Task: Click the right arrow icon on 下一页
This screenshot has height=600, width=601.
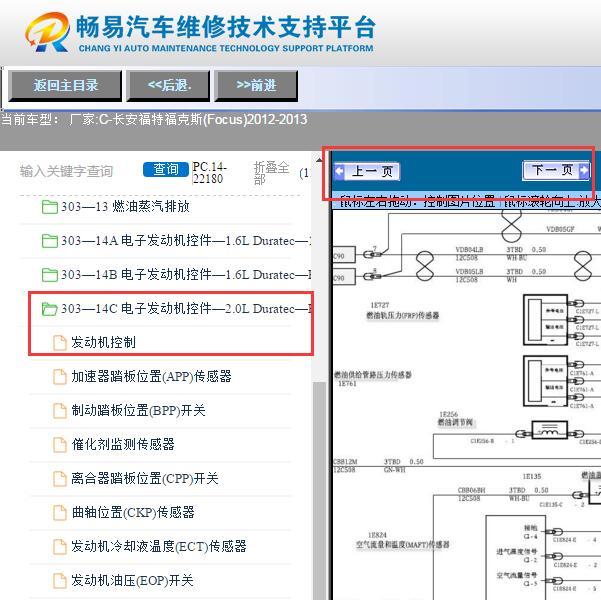Action: pos(583,170)
